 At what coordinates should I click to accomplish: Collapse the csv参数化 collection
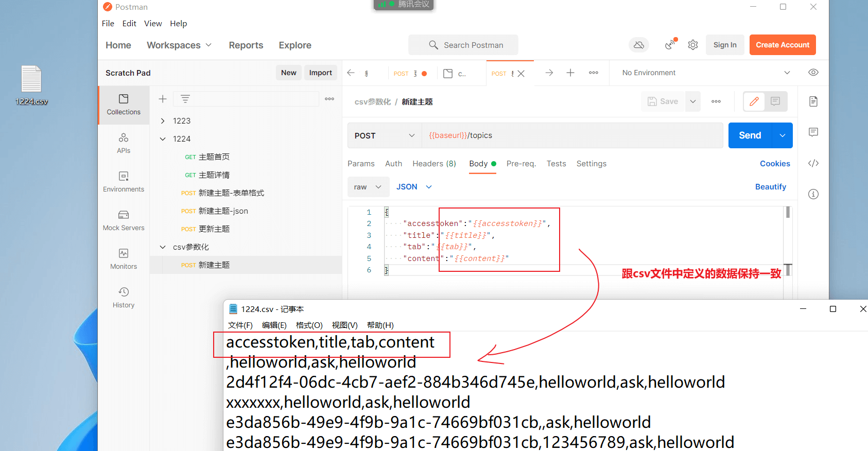163,247
